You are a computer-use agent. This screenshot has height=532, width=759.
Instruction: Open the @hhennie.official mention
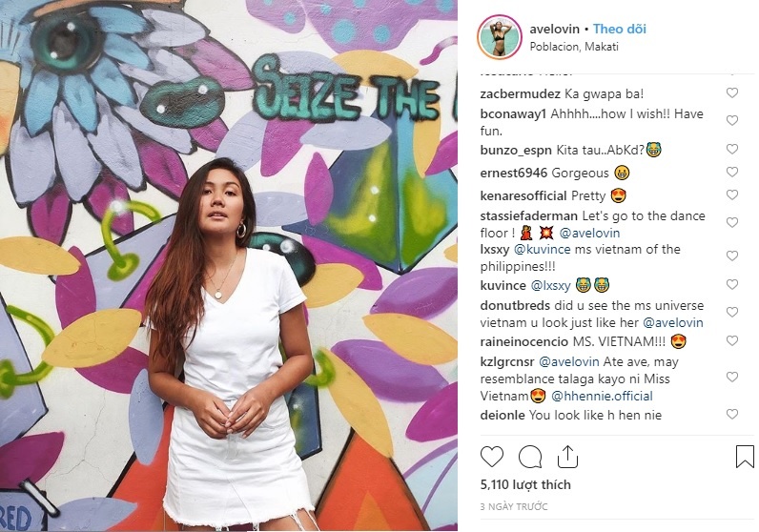(x=602, y=396)
